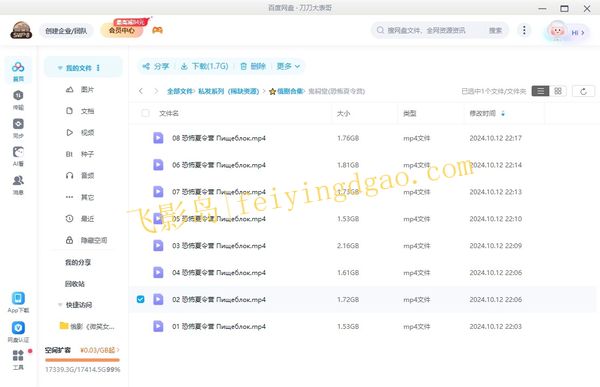Collapse the 快捷访问 section
The height and width of the screenshot is (387, 600).
point(60,305)
